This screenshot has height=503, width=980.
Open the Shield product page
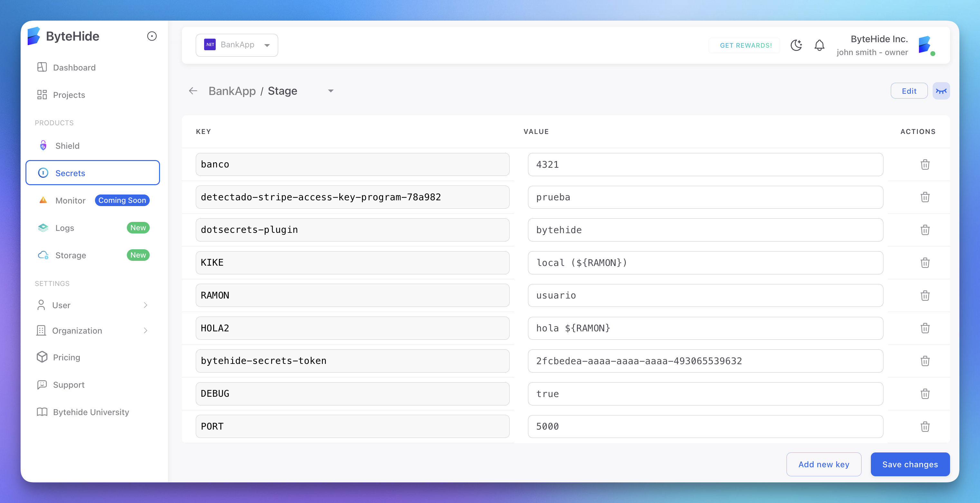pos(67,146)
